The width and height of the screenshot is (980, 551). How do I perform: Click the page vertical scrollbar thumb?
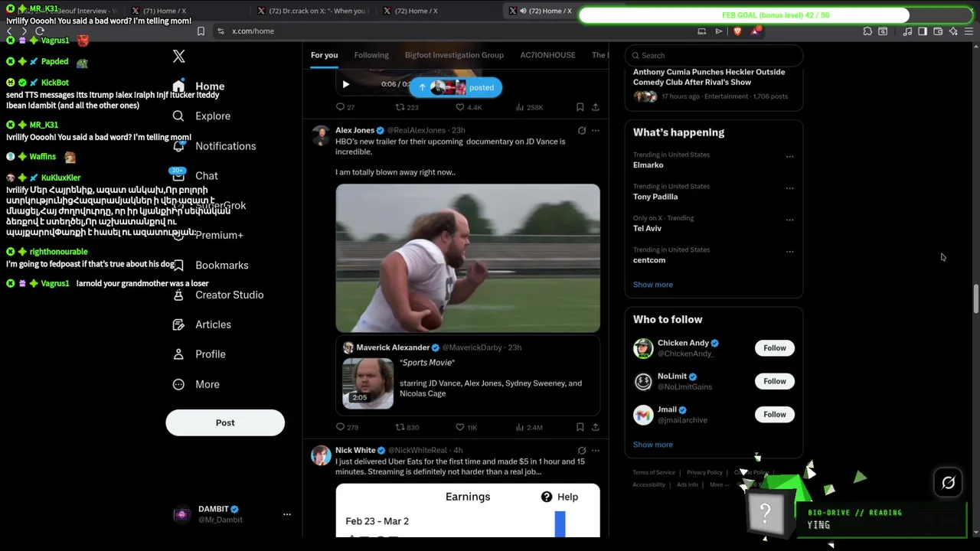click(x=976, y=298)
